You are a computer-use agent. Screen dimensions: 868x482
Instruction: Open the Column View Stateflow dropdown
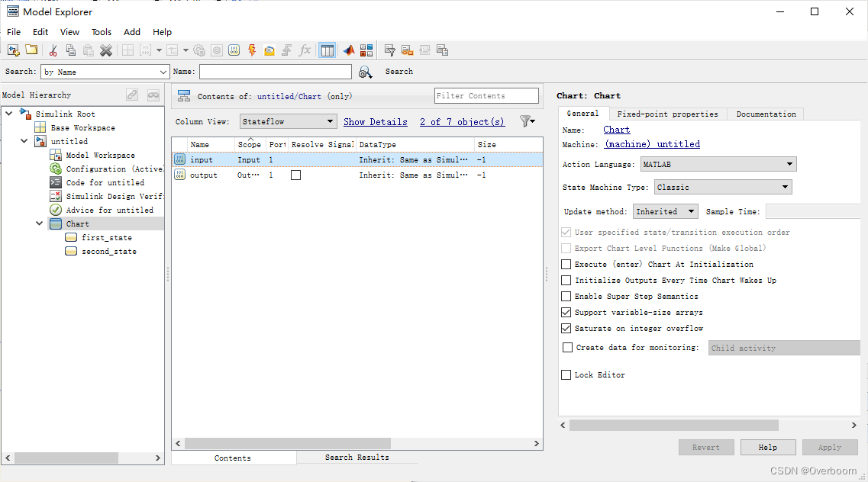[288, 121]
